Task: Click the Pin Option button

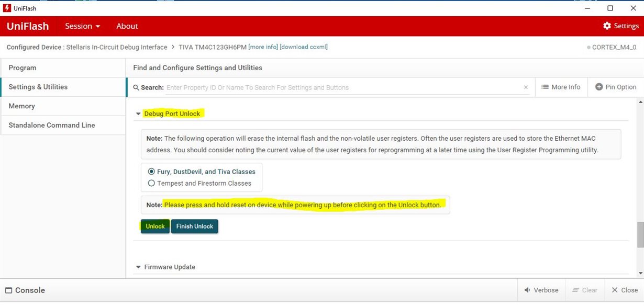Action: tap(616, 87)
